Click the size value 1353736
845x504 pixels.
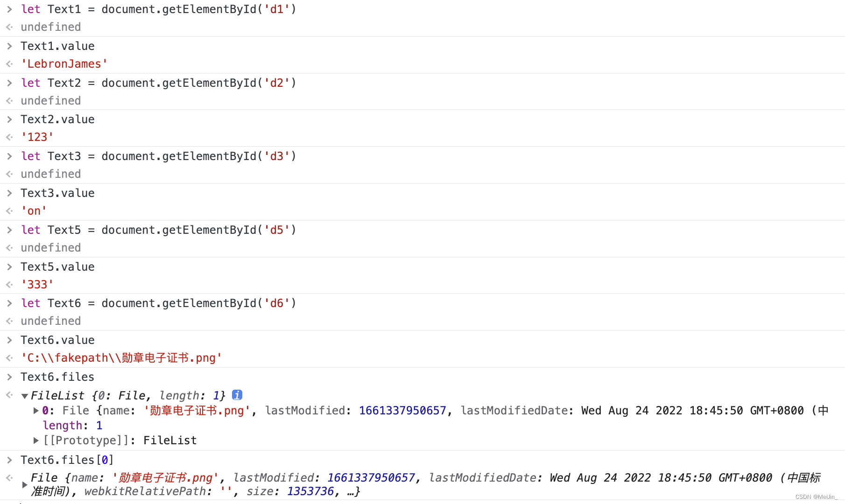click(x=310, y=491)
